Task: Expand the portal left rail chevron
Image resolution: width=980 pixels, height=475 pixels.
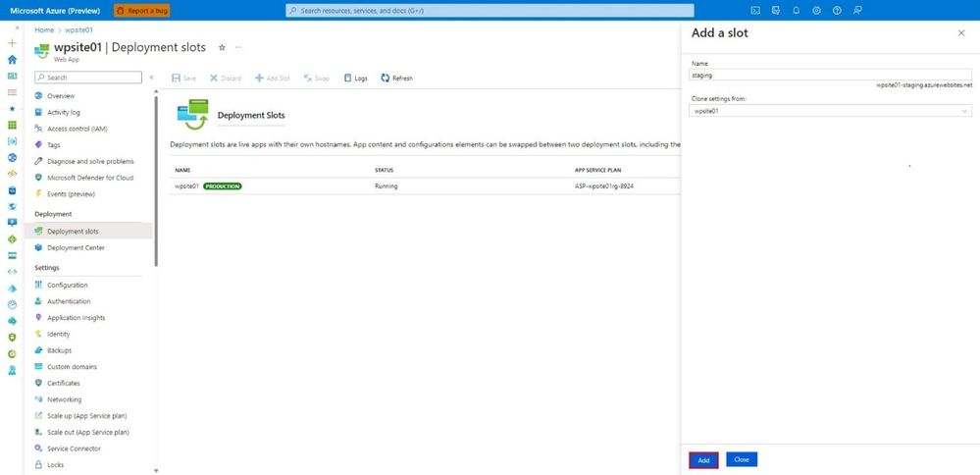Action: 17,28
